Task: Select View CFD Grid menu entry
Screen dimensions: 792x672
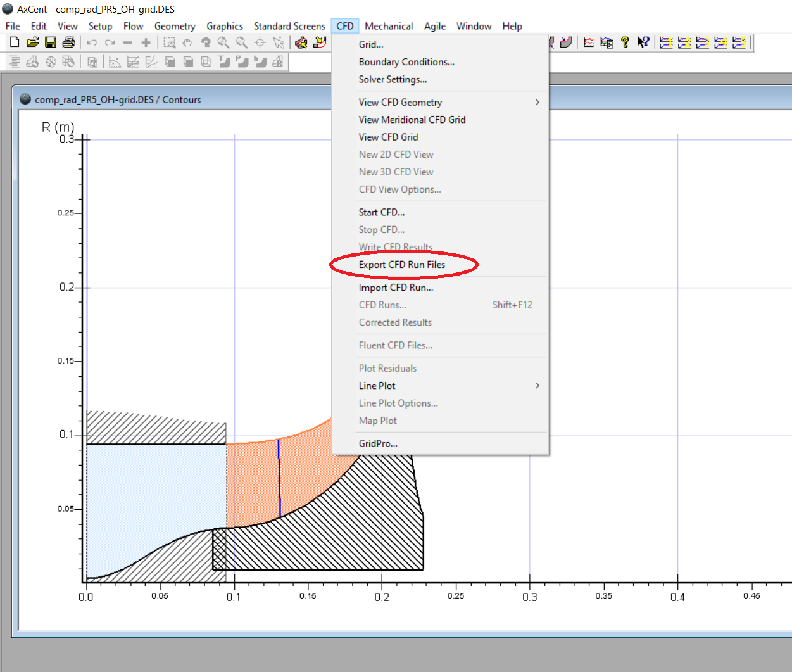Action: [440, 137]
